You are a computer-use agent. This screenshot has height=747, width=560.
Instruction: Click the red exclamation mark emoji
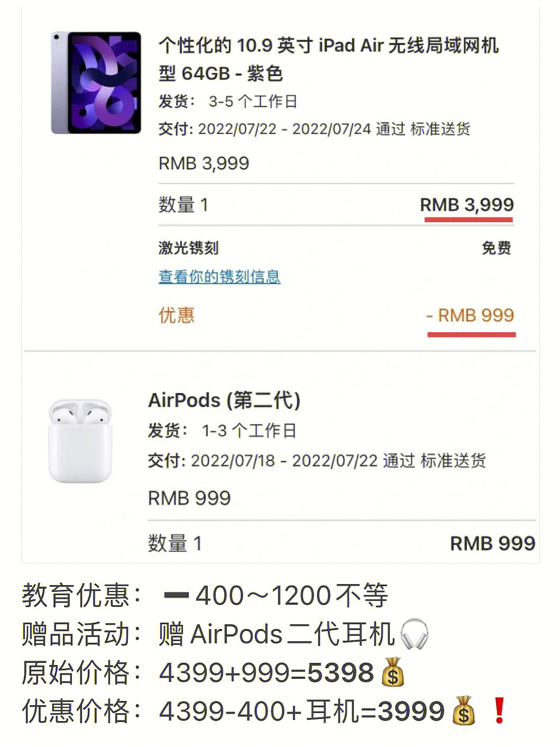(x=499, y=710)
